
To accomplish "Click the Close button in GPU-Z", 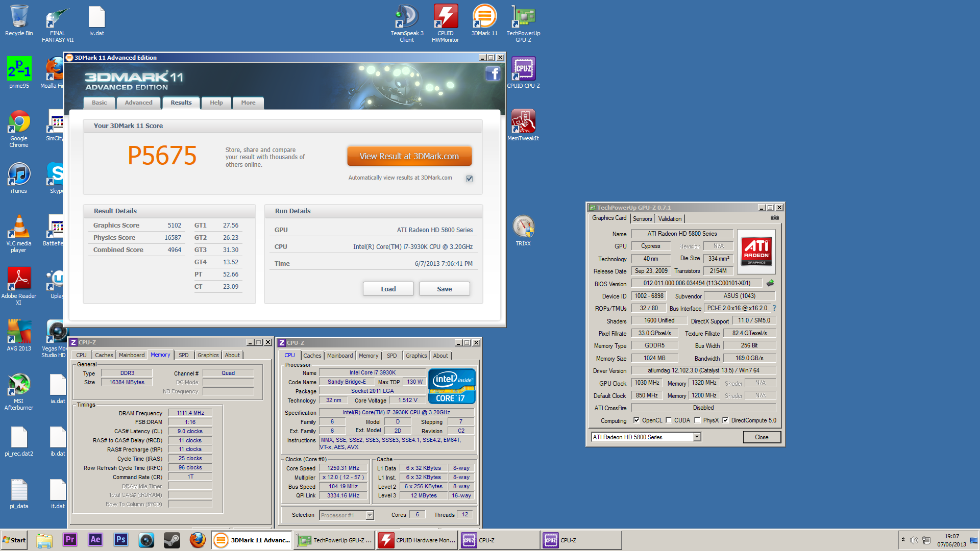I will [762, 437].
